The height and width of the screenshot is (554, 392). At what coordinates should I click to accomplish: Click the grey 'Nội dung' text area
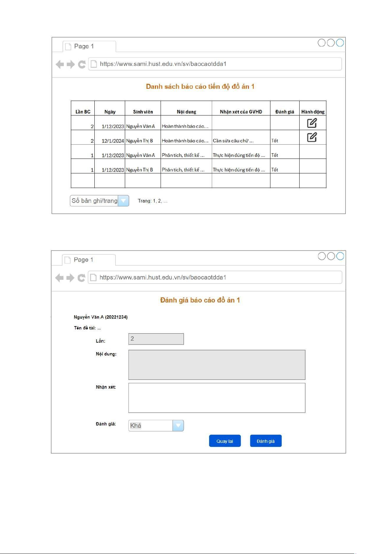point(217,365)
